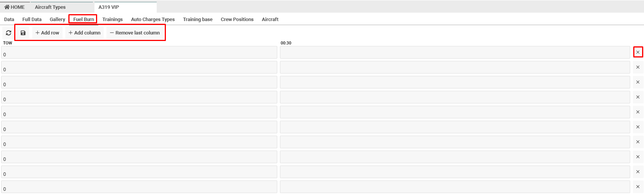This screenshot has height=195, width=644.
Task: Remove the last visible row's X icon
Action: point(638,187)
